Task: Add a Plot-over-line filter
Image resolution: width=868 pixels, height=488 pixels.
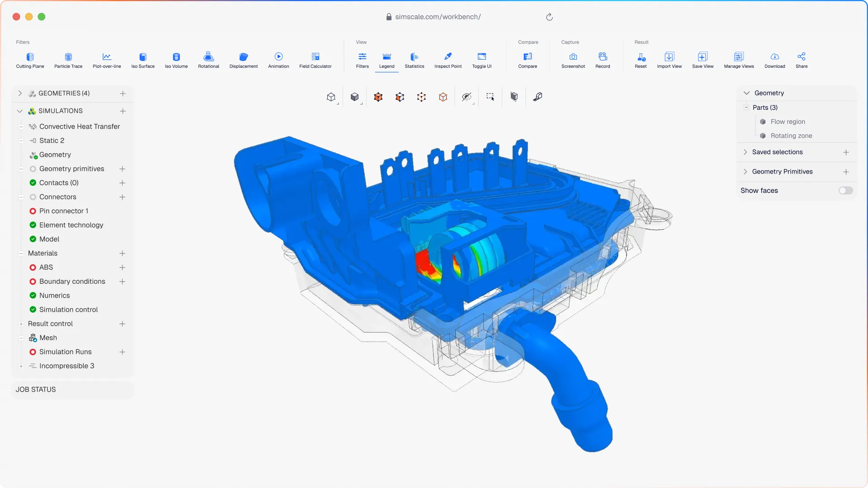Action: pos(107,60)
